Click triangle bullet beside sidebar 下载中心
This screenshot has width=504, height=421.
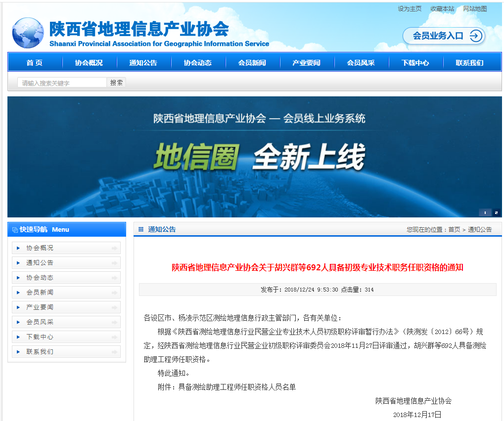(x=18, y=337)
